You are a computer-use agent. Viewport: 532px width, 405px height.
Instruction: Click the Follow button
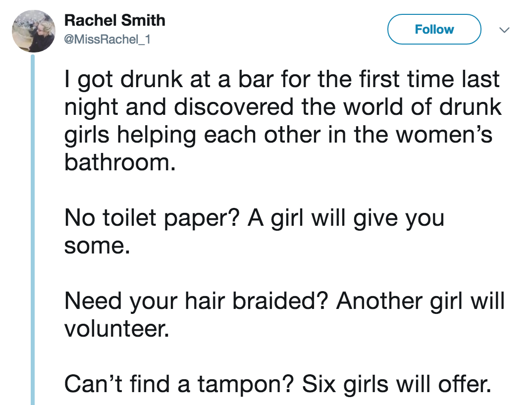pyautogui.click(x=434, y=29)
